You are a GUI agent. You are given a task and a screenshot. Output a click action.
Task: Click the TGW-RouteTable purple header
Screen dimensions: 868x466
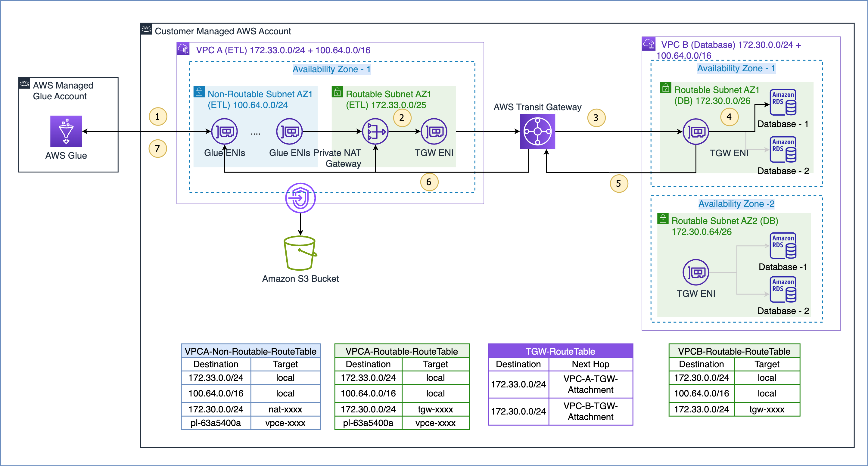click(560, 351)
